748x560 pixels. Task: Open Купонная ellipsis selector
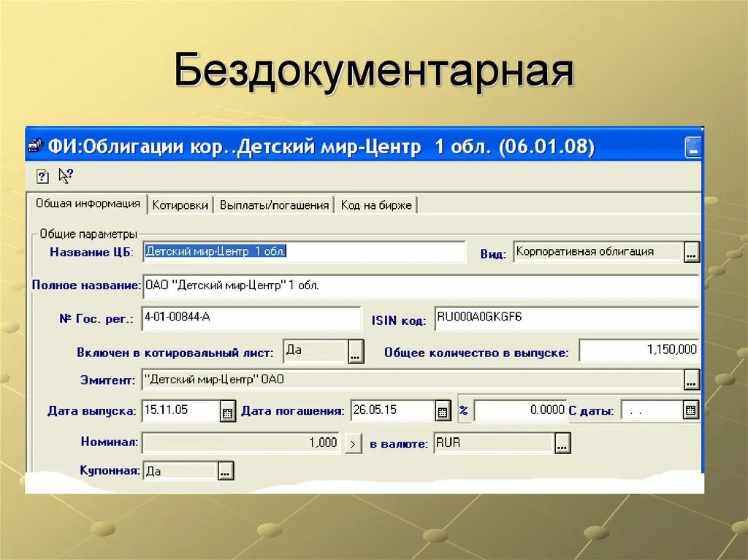tap(225, 470)
